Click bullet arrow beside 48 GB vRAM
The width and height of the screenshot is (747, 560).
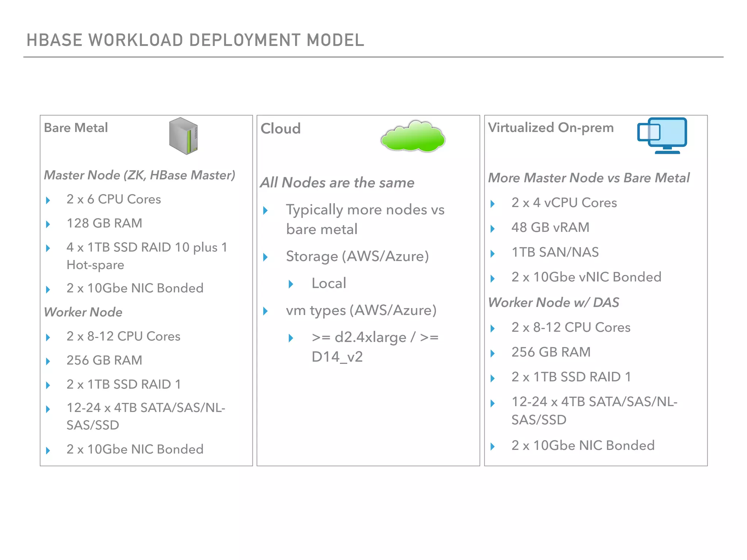(x=493, y=229)
